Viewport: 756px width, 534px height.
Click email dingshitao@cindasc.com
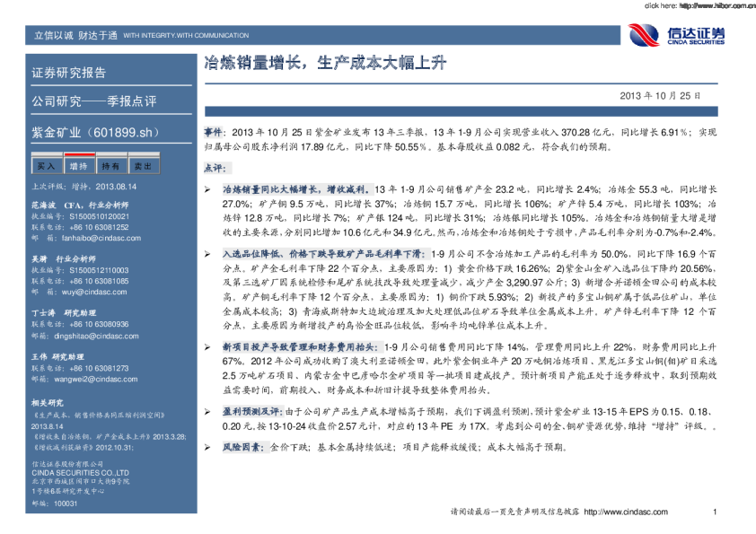[88, 336]
